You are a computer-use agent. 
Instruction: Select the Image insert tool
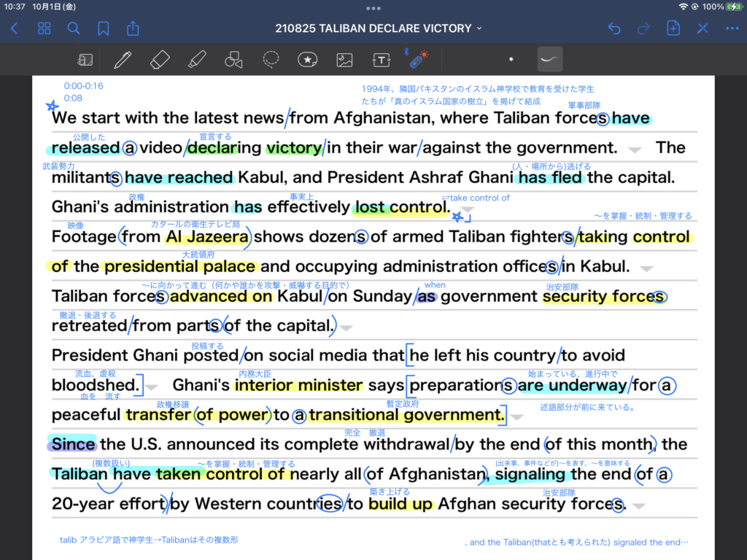coord(344,60)
